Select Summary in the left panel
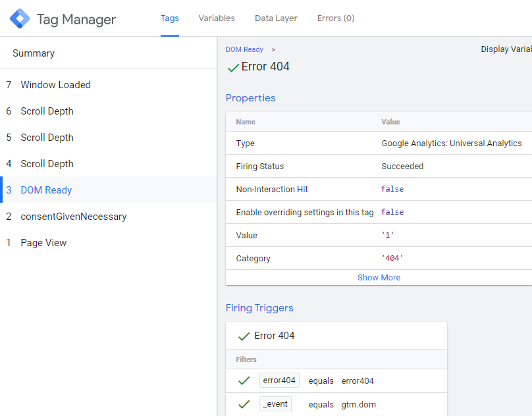The width and height of the screenshot is (532, 416). (34, 53)
